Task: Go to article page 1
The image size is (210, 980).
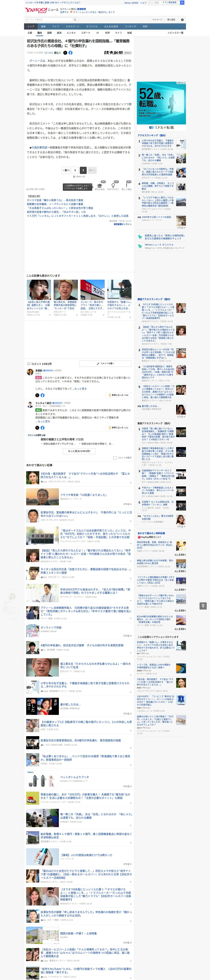Action: tap(75, 170)
